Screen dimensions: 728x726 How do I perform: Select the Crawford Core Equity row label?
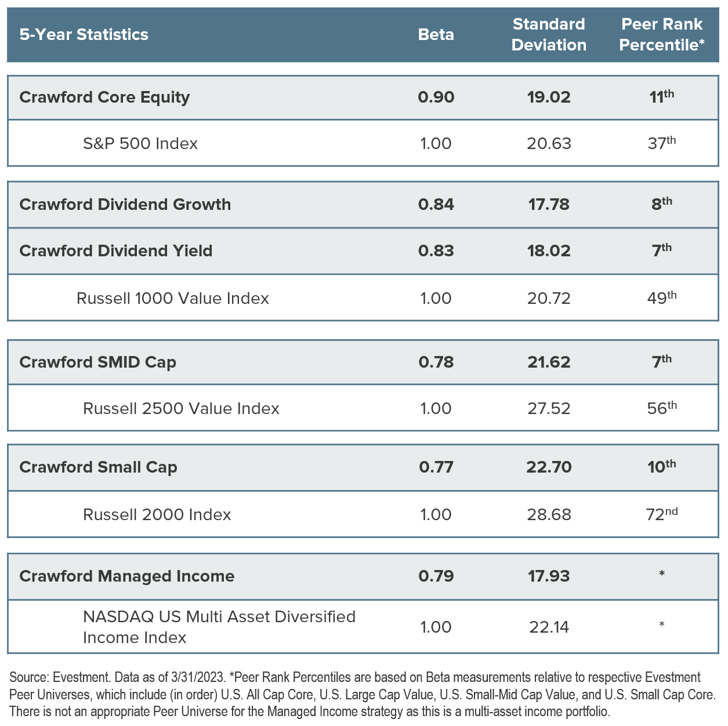tap(104, 97)
